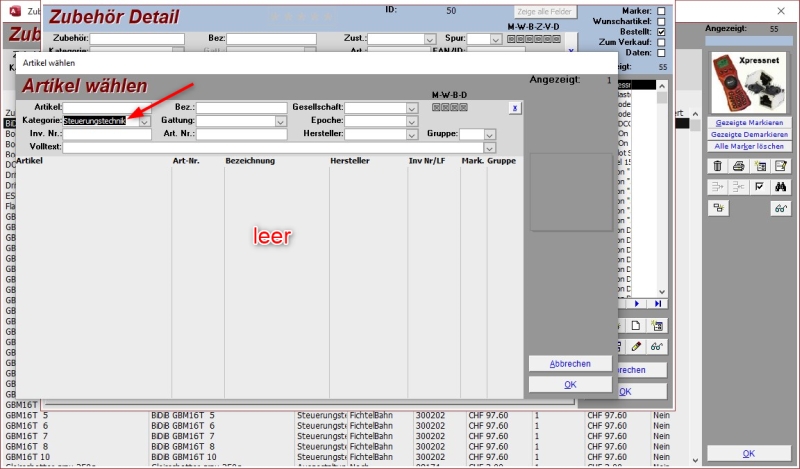This screenshot has width=800, height=469.
Task: Toggle first M-W-B-D filter box in Artikel wählen
Action: point(436,107)
